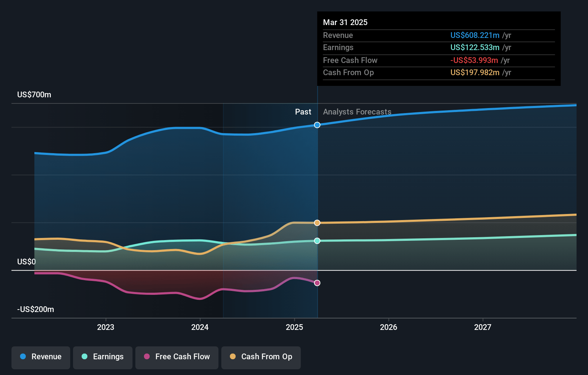Select the pink Free Cash Flow data point
The width and height of the screenshot is (588, 375).
[317, 283]
